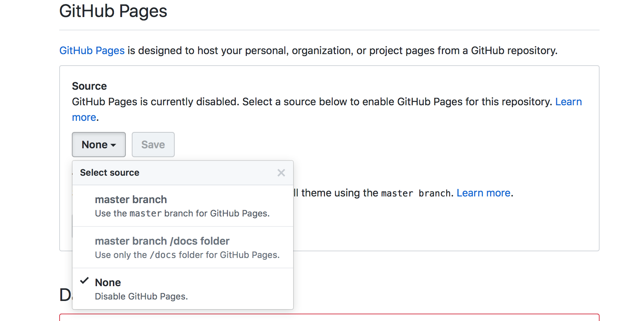
Task: Select None to disable GitHub Pages
Action: click(183, 289)
